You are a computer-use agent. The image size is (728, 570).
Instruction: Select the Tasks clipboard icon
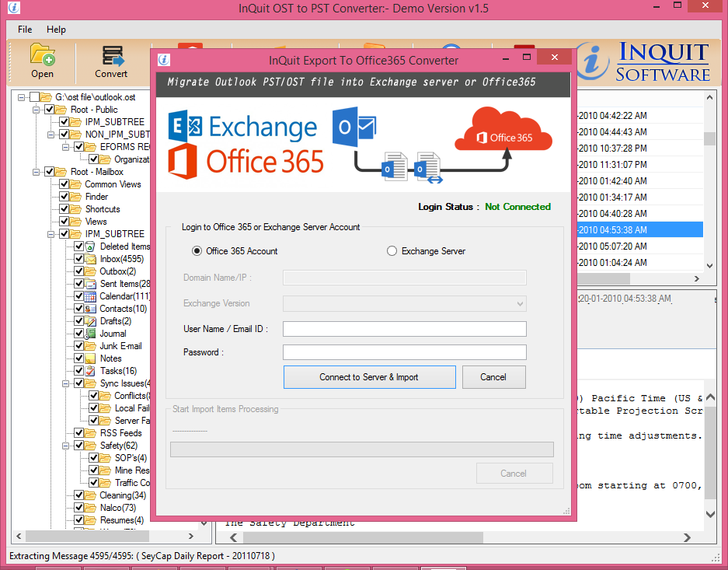91,371
